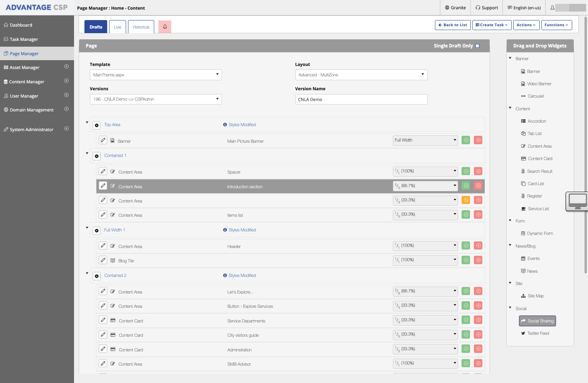Switch to the Live tab
This screenshot has height=383, width=588.
point(118,27)
